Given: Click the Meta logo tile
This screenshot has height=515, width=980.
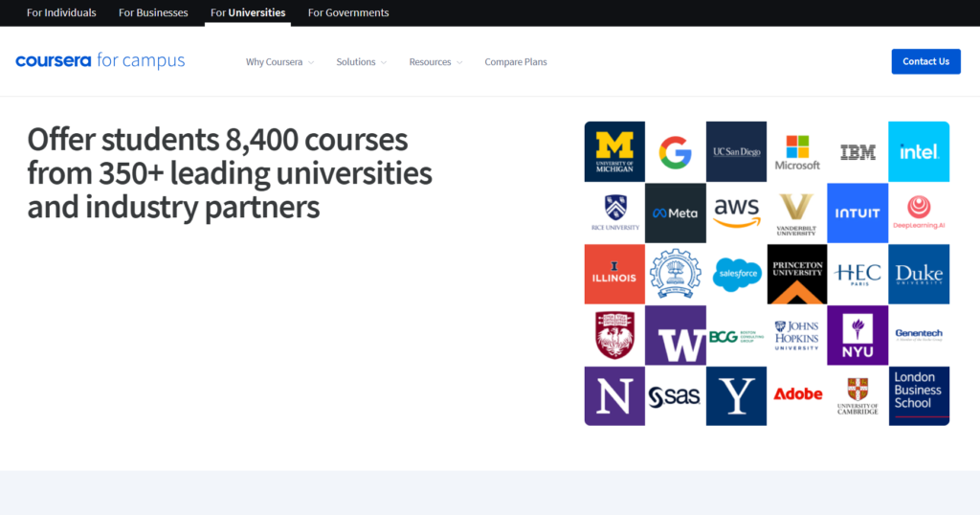Looking at the screenshot, I should (675, 213).
